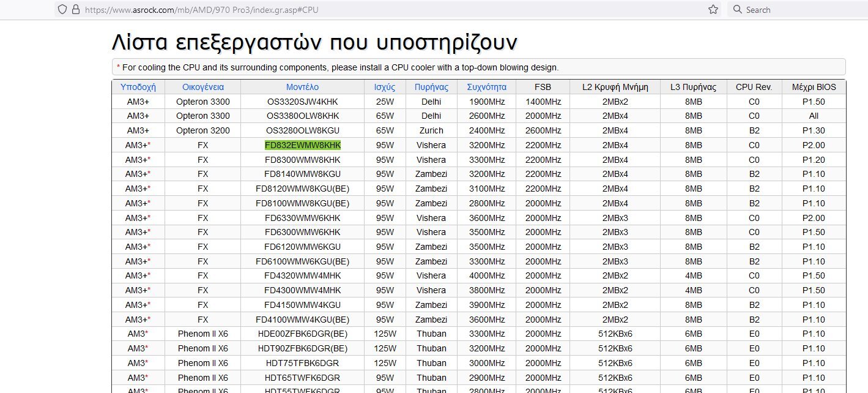The width and height of the screenshot is (868, 393).
Task: Click the 2600MHz FSB cell
Action: coord(543,130)
